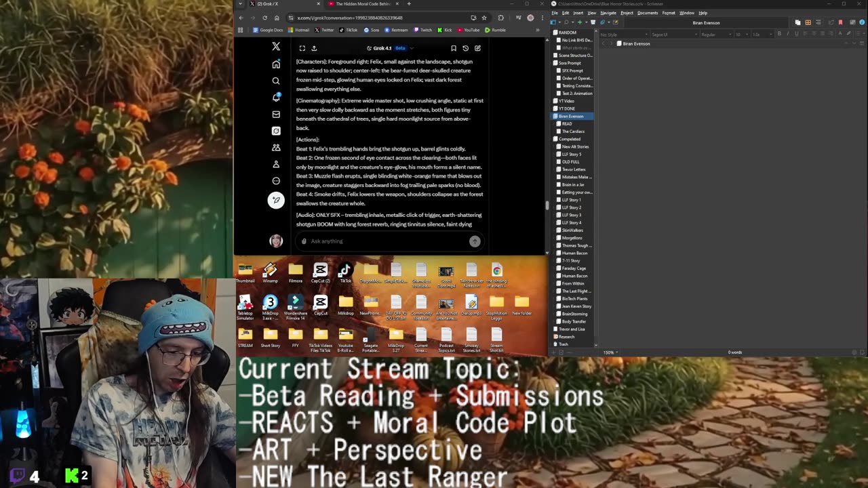Open Communities icon in X sidebar

tap(276, 147)
